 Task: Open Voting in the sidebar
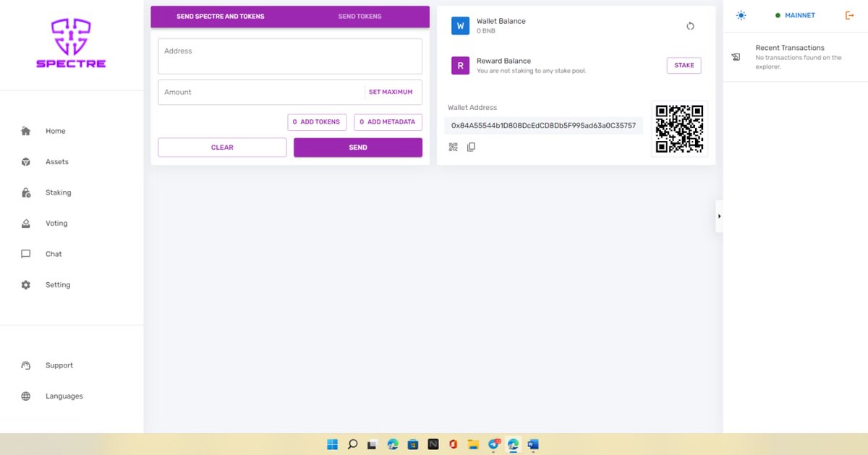click(x=56, y=224)
